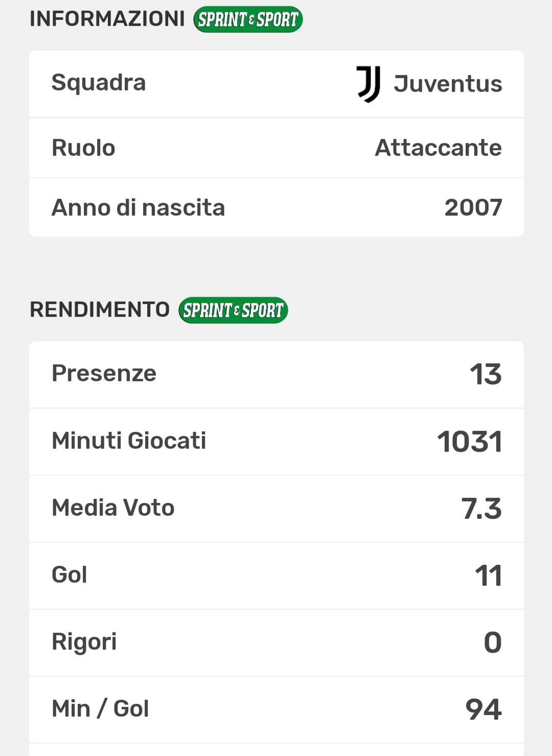
Task: Select the 11 goals value
Action: coord(488,576)
